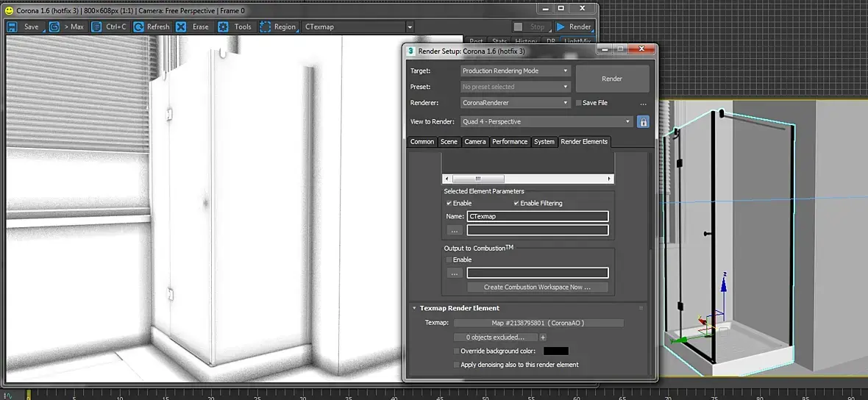This screenshot has height=400, width=868.
Task: Click the Tools label in frame buffer toolbar
Action: 243,26
